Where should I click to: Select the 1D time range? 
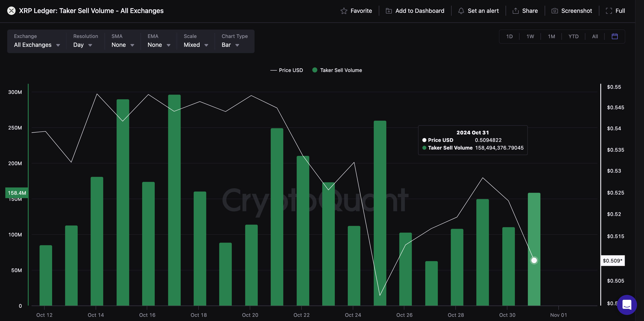[x=509, y=37]
